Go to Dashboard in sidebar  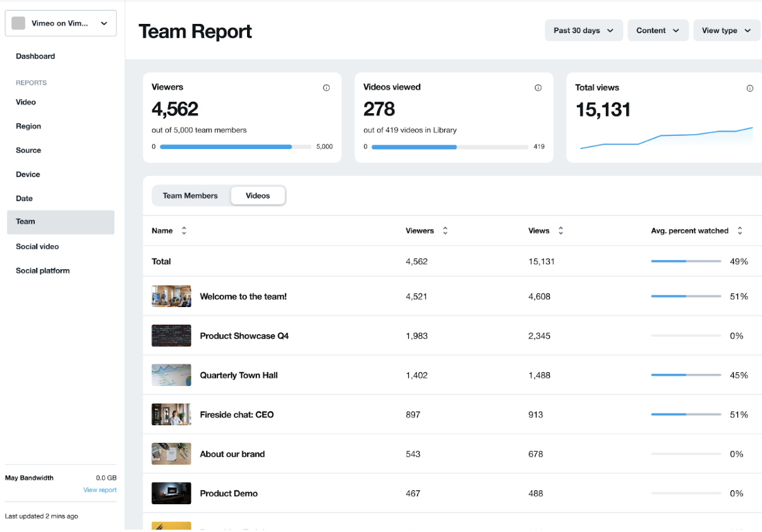coord(35,56)
